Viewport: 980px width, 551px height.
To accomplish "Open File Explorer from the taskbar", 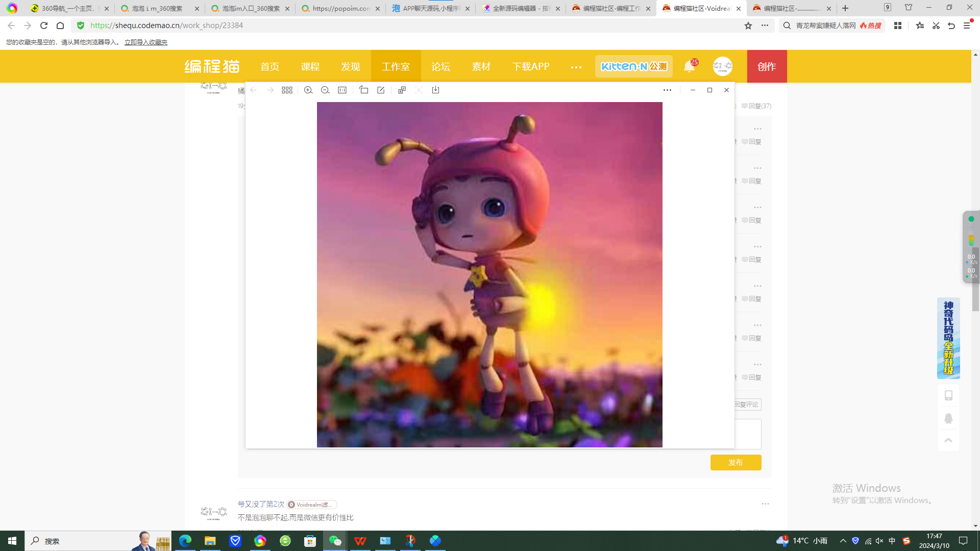I will [x=210, y=541].
